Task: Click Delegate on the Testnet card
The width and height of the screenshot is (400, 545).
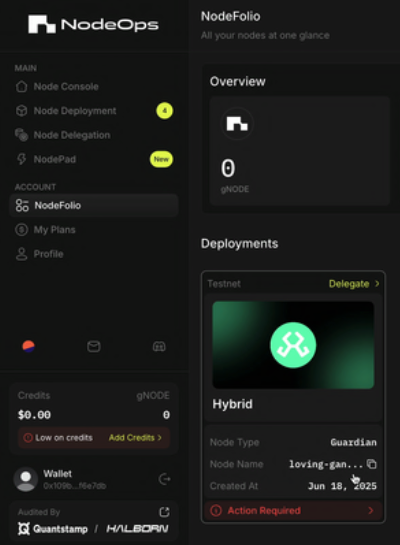Action: coord(349,284)
